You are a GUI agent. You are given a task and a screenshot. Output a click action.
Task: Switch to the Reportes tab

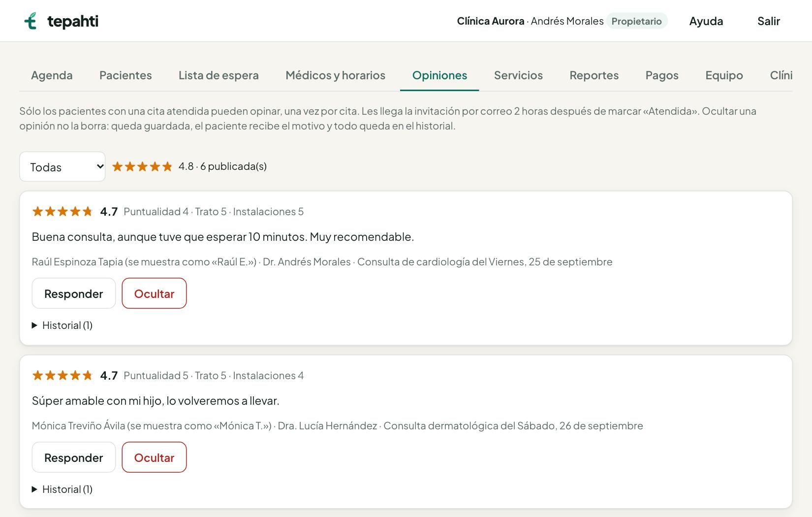coord(594,75)
